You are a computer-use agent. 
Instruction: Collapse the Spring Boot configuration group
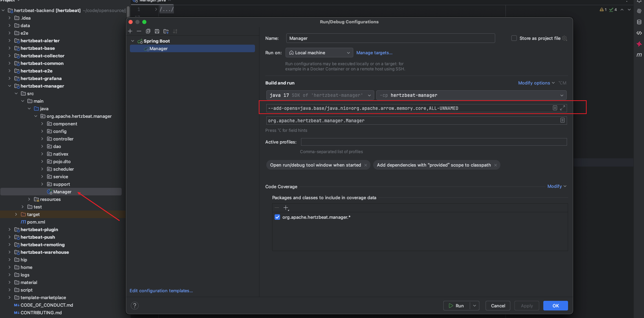pos(133,41)
